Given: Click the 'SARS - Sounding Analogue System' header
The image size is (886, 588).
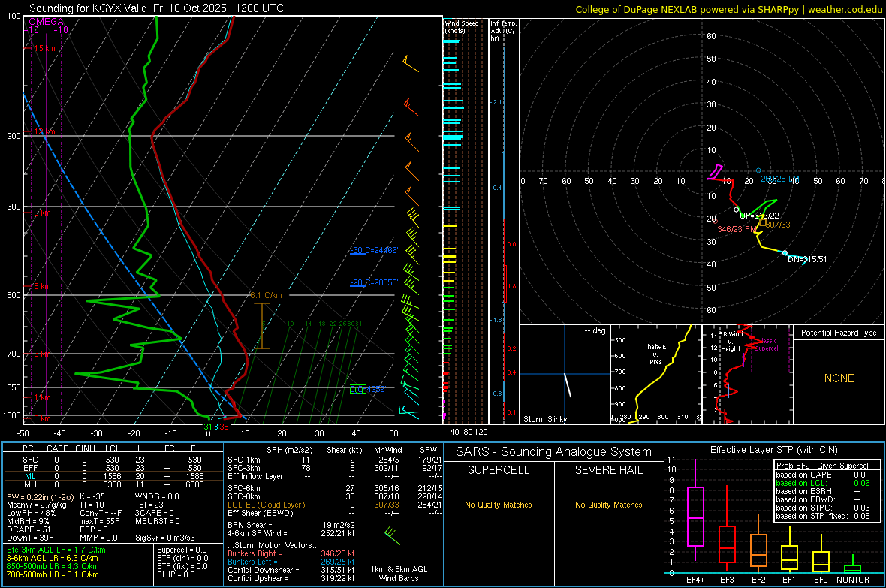Looking at the screenshot, I should pyautogui.click(x=554, y=452).
